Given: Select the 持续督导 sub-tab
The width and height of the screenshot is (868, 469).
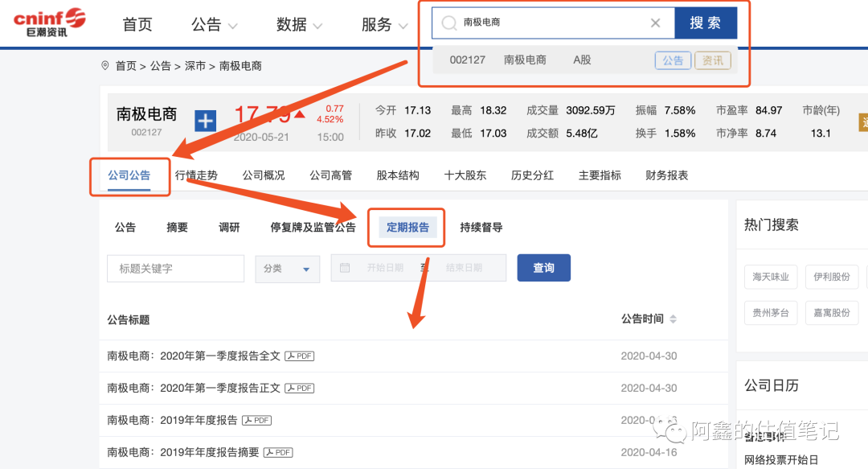Looking at the screenshot, I should [481, 228].
